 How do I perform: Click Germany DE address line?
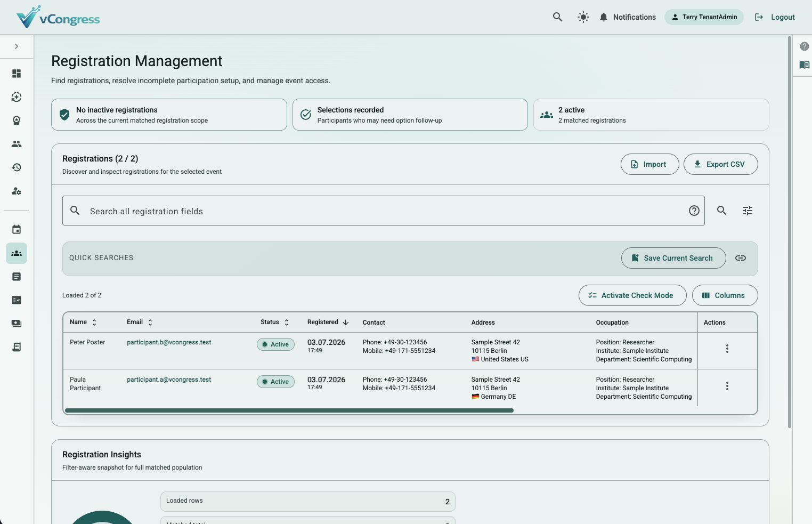pyautogui.click(x=494, y=397)
